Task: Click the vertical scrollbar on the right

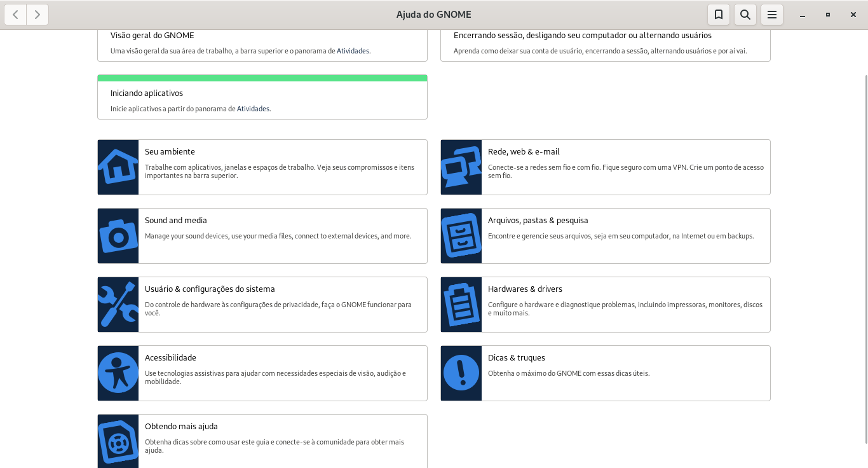Action: [865, 259]
